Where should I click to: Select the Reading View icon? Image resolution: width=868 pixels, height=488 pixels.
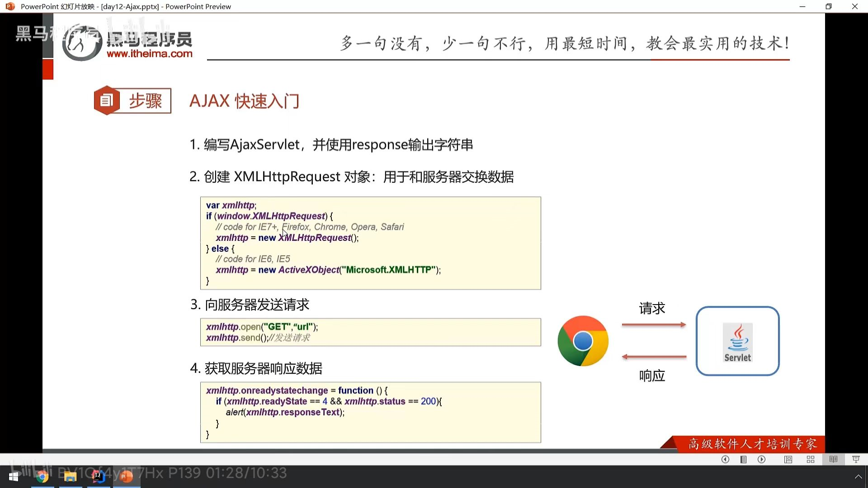pos(833,460)
